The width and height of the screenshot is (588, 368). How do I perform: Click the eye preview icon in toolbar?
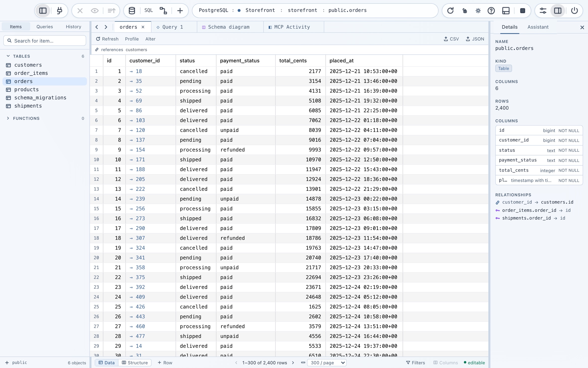[x=95, y=10]
